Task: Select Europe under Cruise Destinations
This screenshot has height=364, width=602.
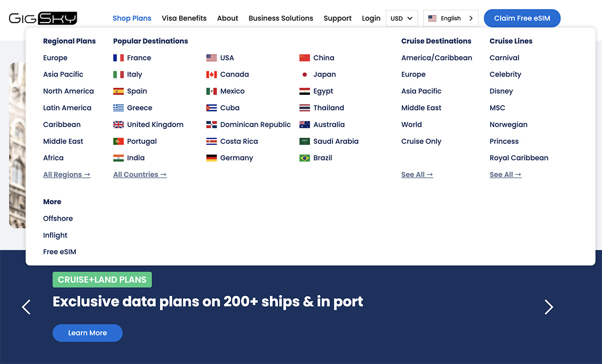Action: pyautogui.click(x=413, y=74)
